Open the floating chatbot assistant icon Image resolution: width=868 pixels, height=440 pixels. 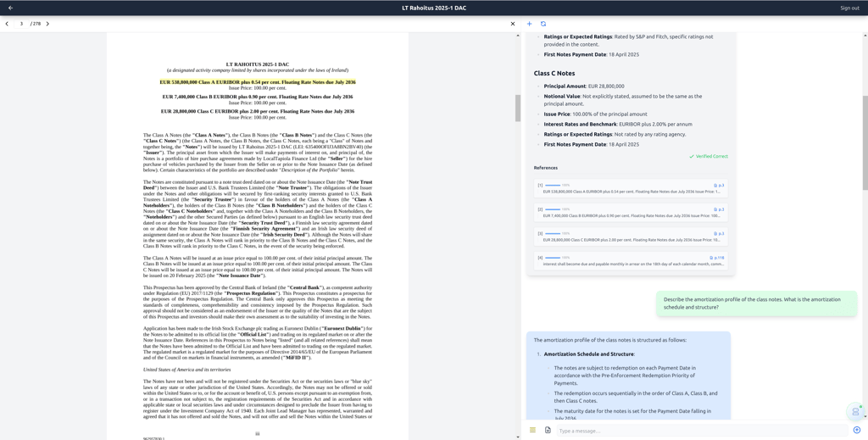click(x=855, y=412)
